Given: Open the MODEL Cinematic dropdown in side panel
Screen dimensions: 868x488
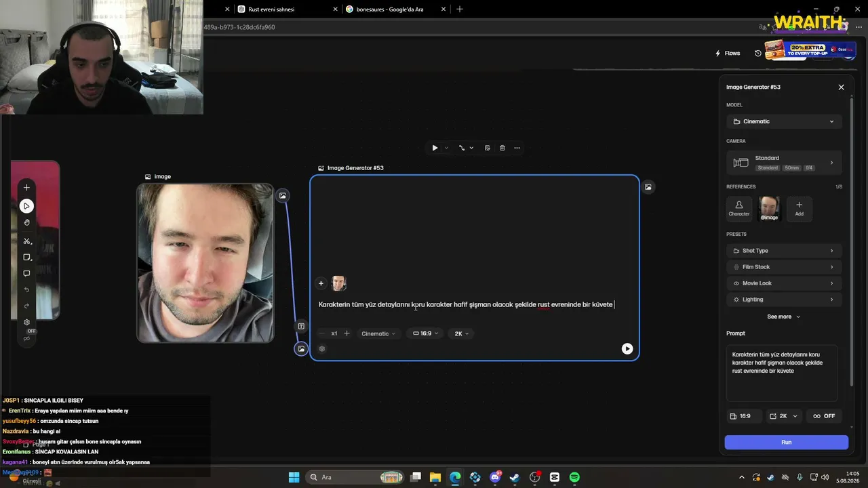Looking at the screenshot, I should [x=784, y=121].
